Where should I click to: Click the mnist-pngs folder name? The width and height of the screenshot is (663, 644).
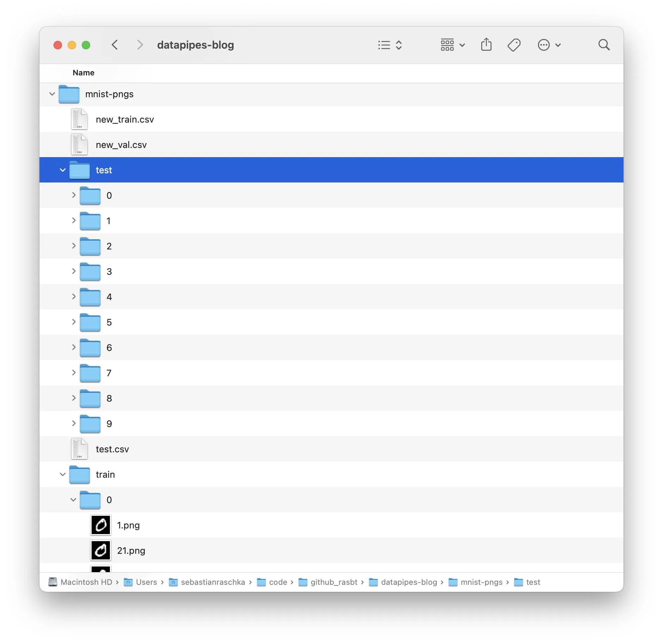tap(109, 94)
